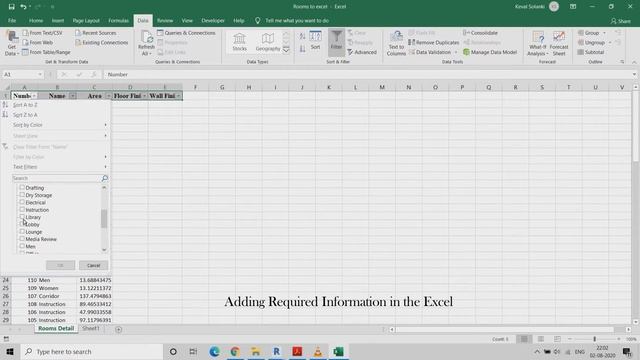Screen dimensions: 640x360
Task: Click Consolidate in Data Tools
Action: [480, 33]
